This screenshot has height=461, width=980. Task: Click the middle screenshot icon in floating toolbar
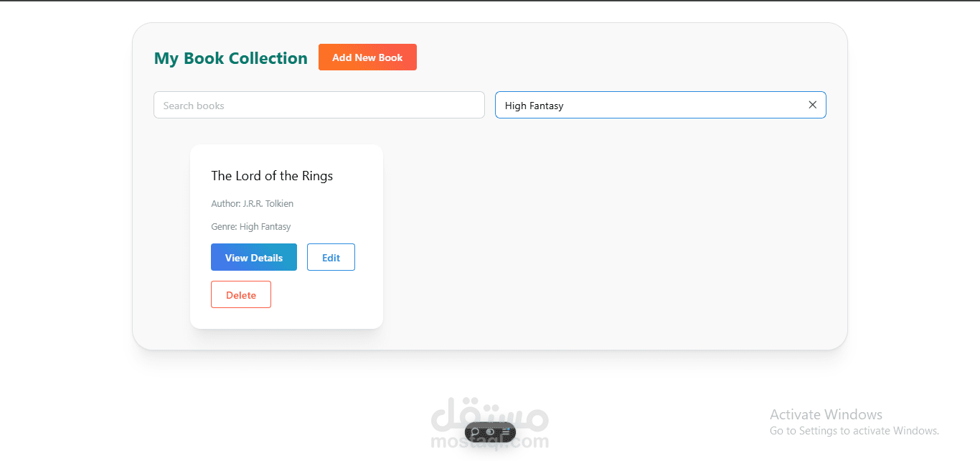[490, 432]
